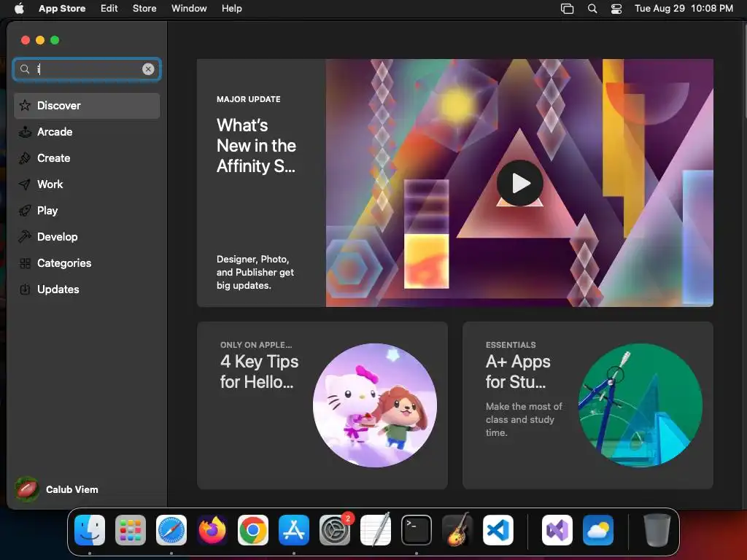Launch Visual Studio Code from the Dock
Image resolution: width=747 pixels, height=560 pixels.
[498, 530]
